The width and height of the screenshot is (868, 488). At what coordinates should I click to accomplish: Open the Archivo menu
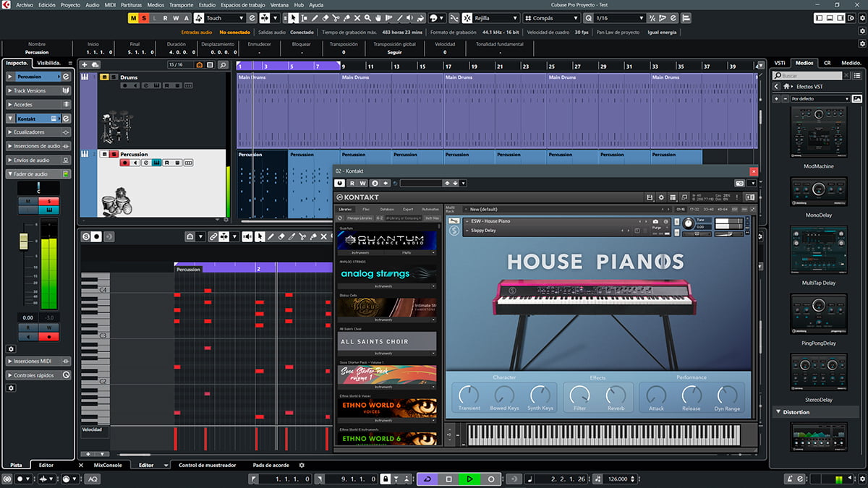(25, 4)
